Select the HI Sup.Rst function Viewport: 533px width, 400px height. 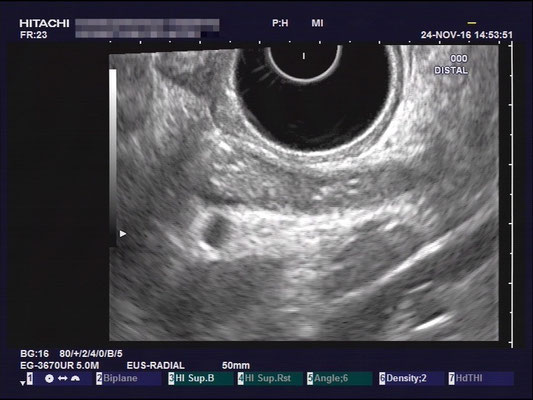coord(271,378)
